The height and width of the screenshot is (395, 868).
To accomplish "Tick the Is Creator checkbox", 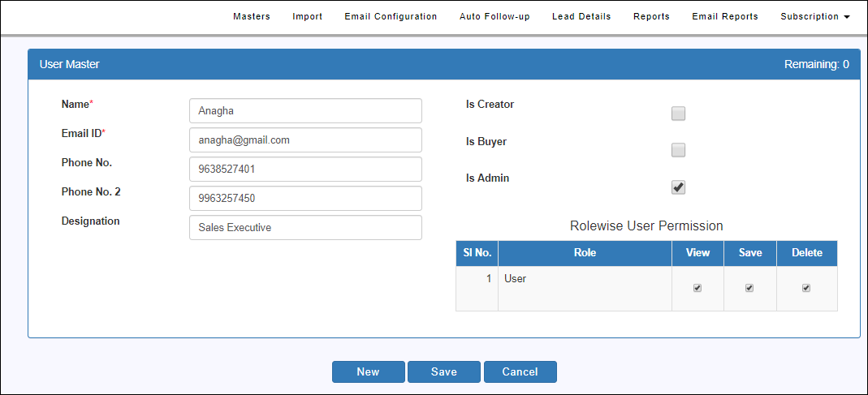I will 678,114.
